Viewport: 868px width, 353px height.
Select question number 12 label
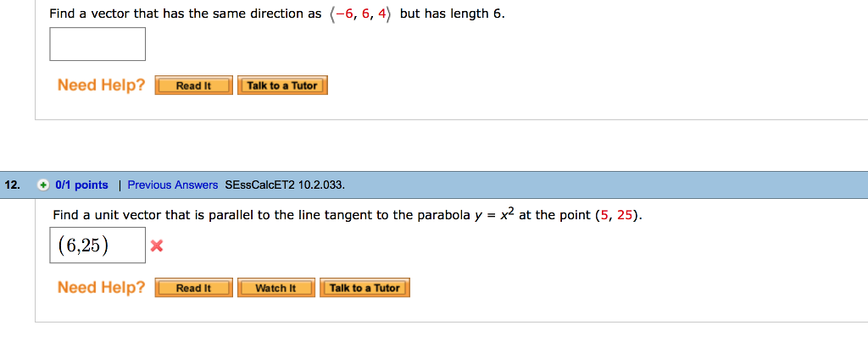[12, 185]
